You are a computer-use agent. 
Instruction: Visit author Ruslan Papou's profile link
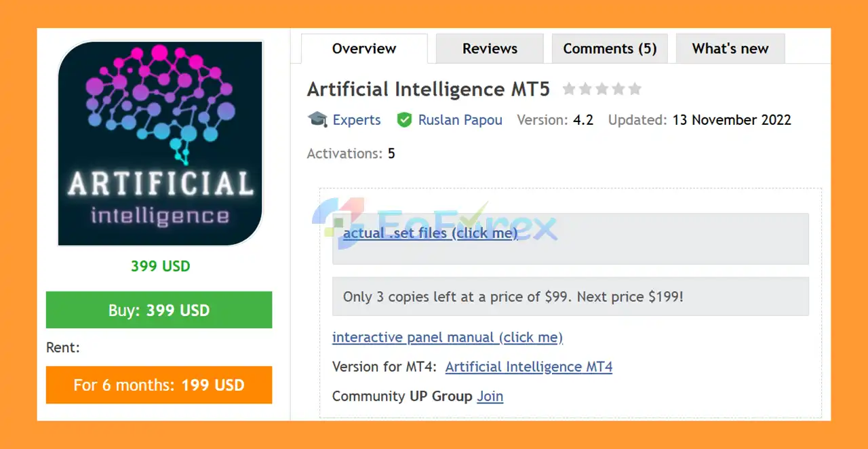(x=460, y=120)
